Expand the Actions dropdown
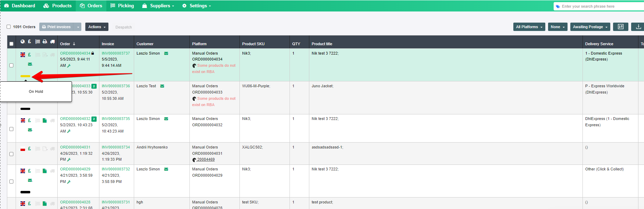The image size is (644, 209). (x=97, y=27)
